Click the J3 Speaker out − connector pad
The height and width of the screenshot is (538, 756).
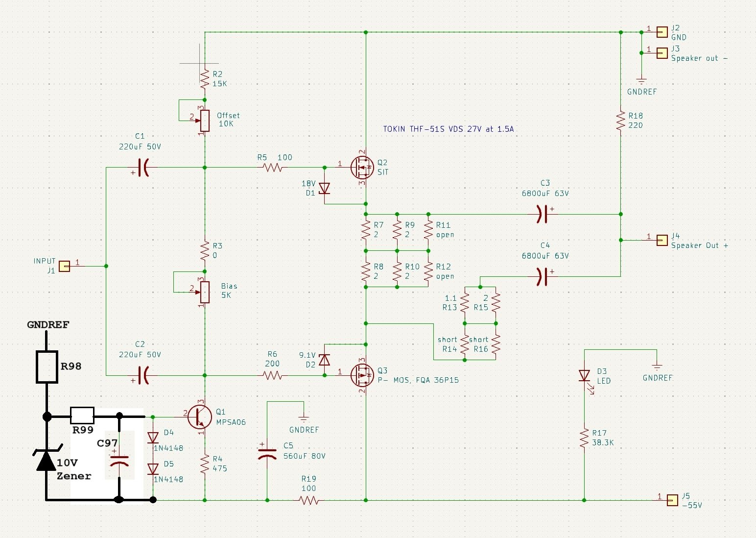point(662,53)
